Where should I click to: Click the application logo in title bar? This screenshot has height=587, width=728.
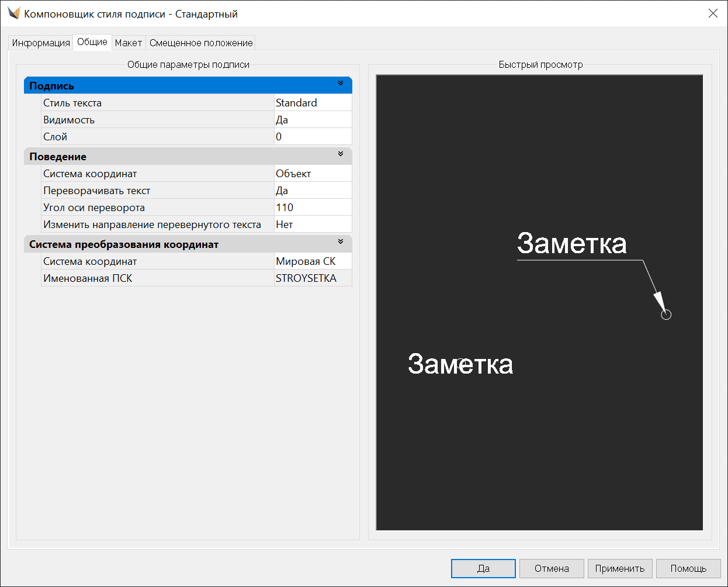13,13
